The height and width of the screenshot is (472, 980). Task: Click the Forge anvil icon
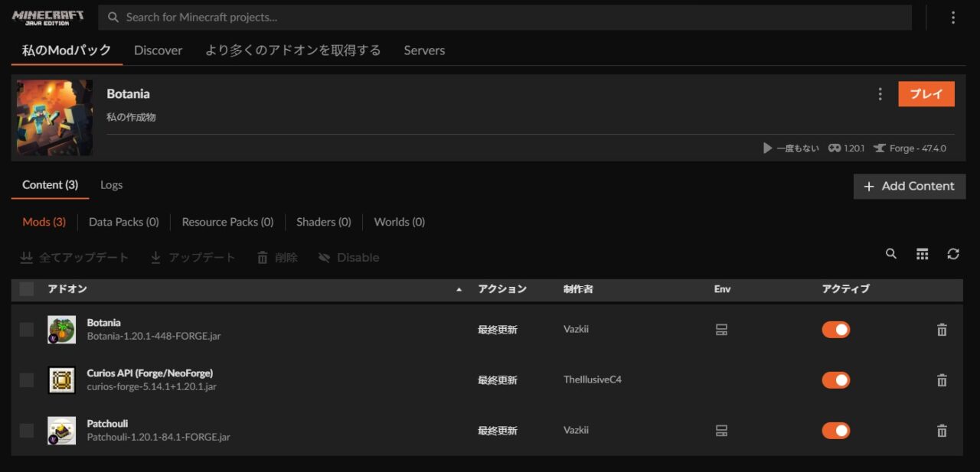pos(880,148)
